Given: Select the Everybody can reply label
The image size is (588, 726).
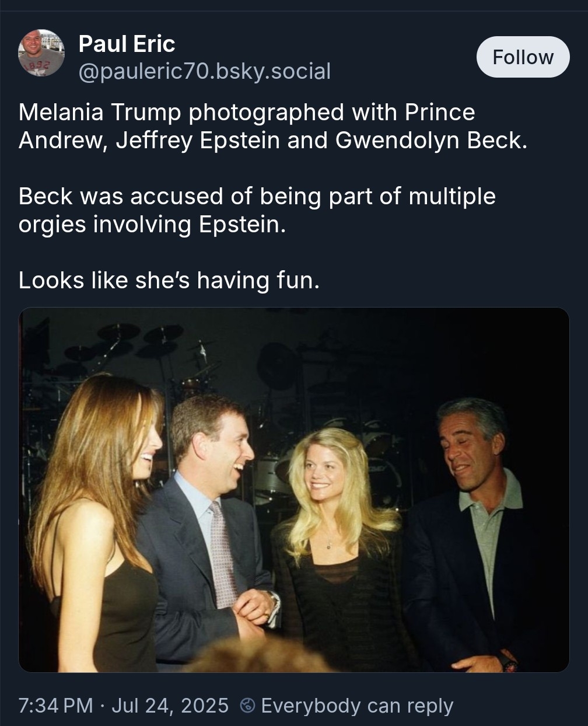Looking at the screenshot, I should click(x=357, y=706).
